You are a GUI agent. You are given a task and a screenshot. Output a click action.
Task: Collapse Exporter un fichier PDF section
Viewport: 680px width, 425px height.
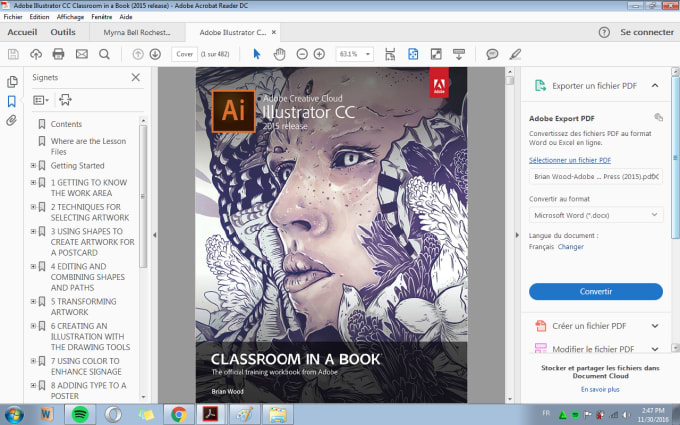click(x=655, y=85)
